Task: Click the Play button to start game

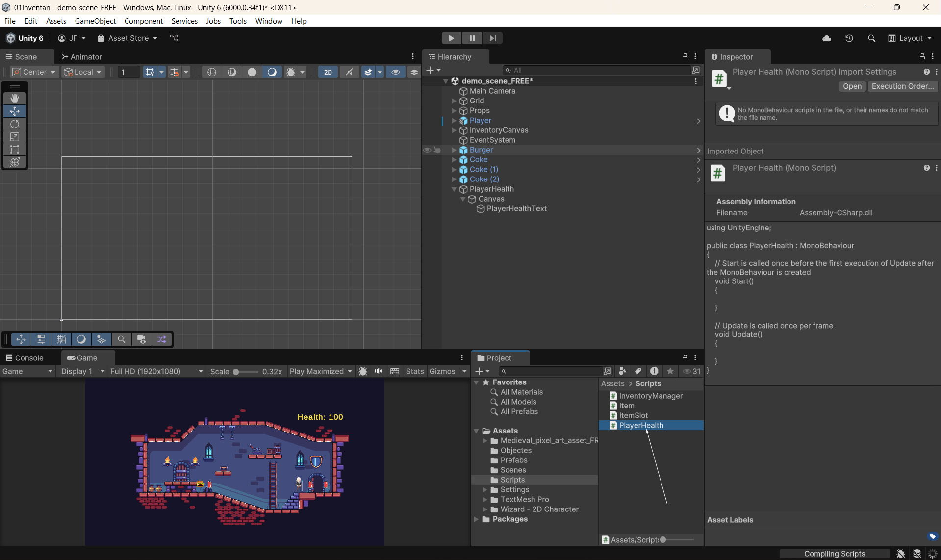Action: (x=451, y=38)
